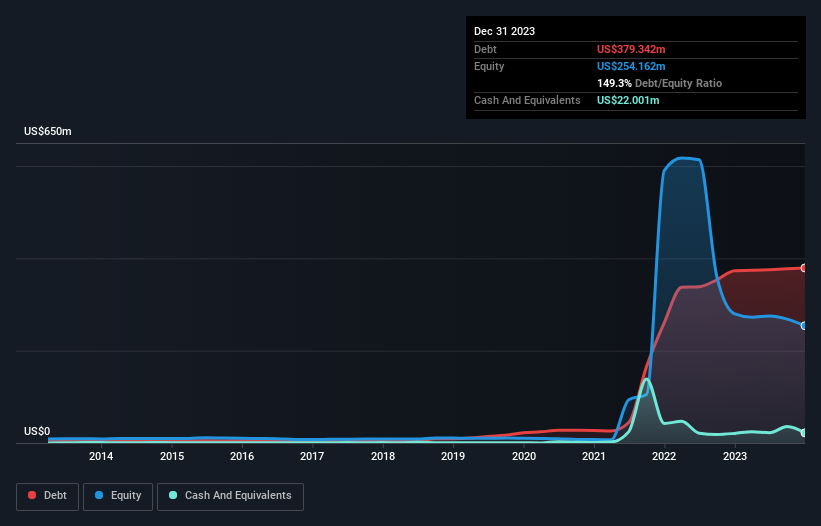Click the 2015 x-axis label

point(172,456)
